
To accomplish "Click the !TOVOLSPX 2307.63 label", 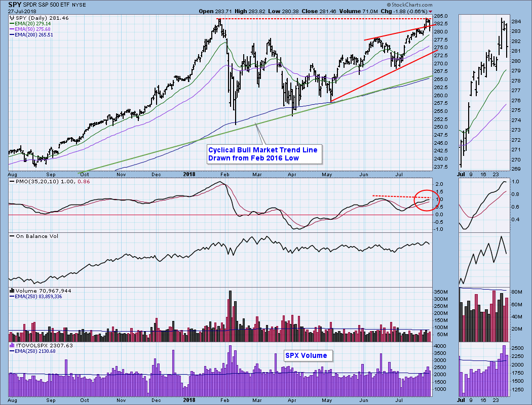I will click(x=42, y=345).
